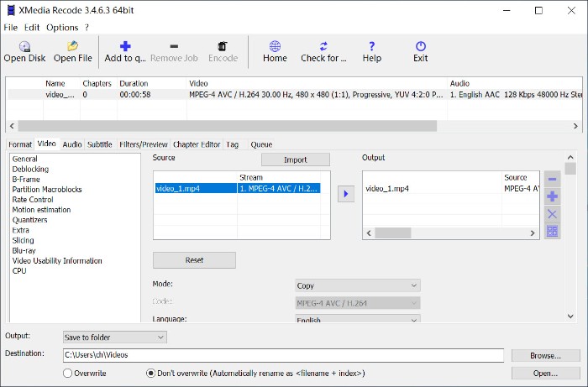Open the Mode dropdown showing Copy
588x387 pixels.
pos(358,285)
